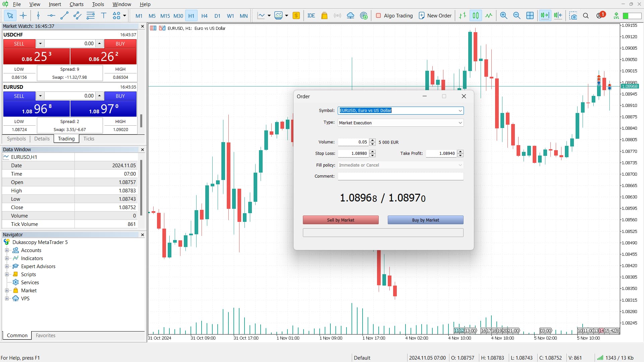This screenshot has height=362, width=644.
Task: Toggle Algo Trading on
Action: tap(394, 15)
